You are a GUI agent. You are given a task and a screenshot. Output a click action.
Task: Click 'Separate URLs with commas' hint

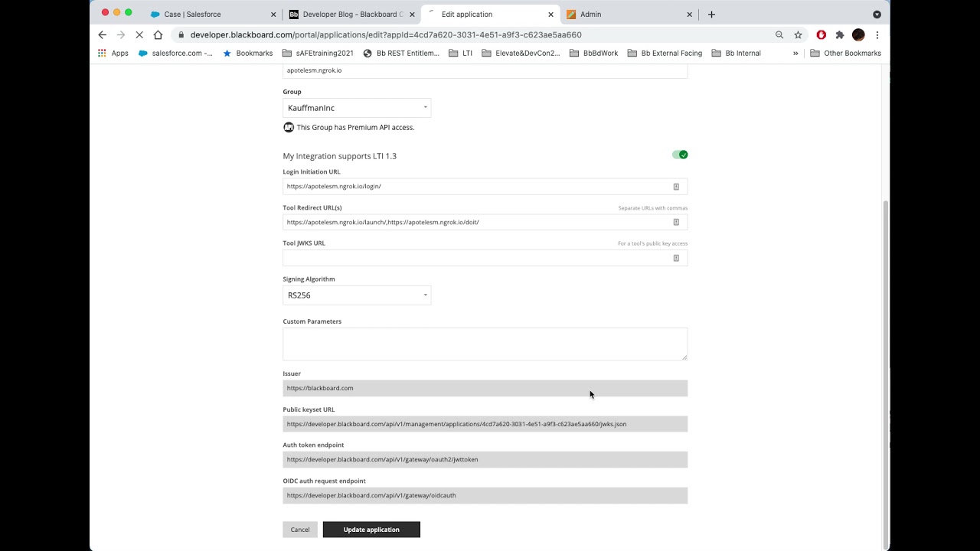[x=653, y=208]
